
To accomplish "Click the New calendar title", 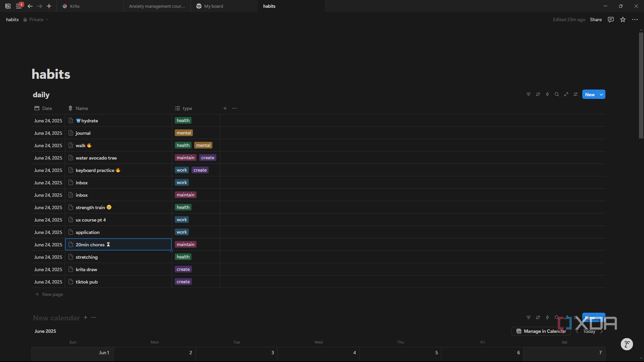I will [x=56, y=318].
